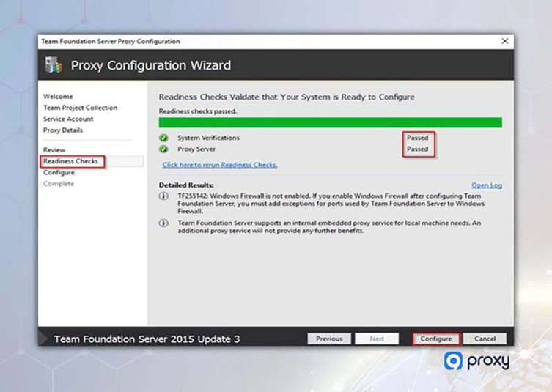Go to Team Project Collection step
This screenshot has height=392, width=552.
pos(80,108)
